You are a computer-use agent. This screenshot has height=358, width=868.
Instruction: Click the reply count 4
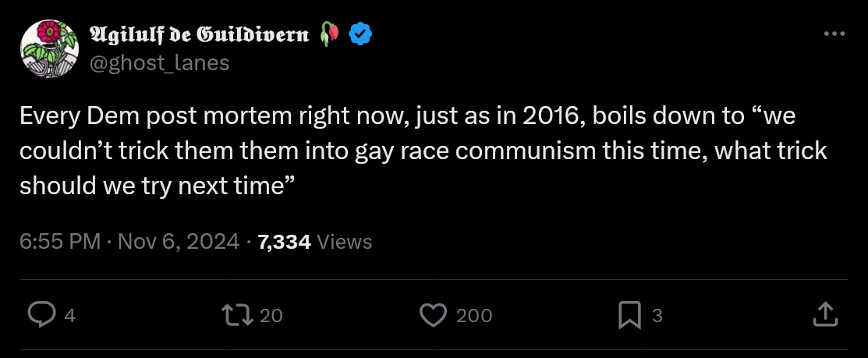(x=69, y=315)
